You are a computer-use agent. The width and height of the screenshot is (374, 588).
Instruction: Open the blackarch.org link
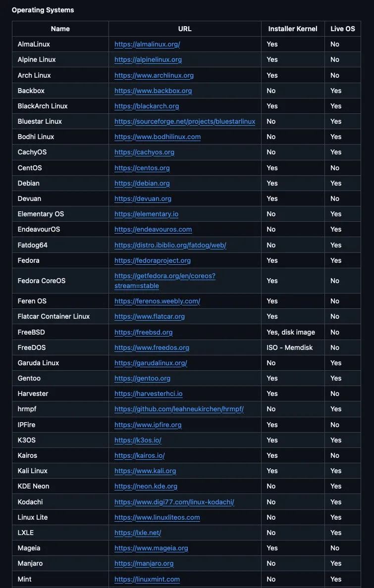click(x=147, y=106)
